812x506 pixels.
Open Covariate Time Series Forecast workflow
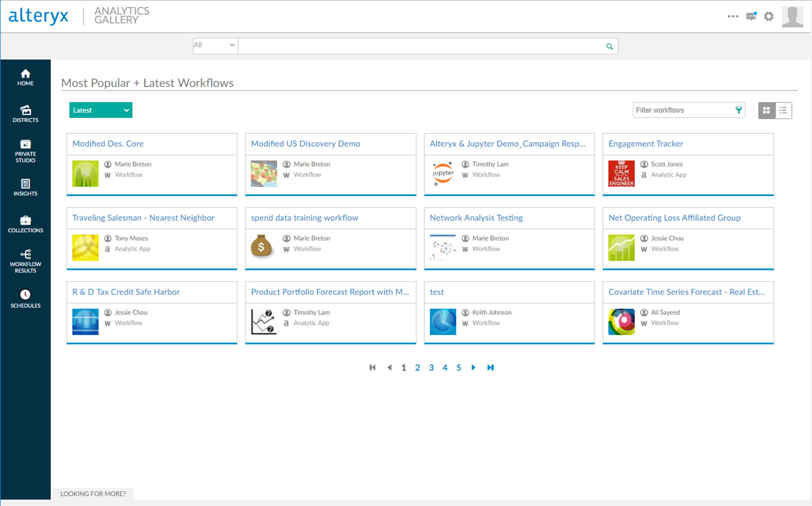coord(686,292)
